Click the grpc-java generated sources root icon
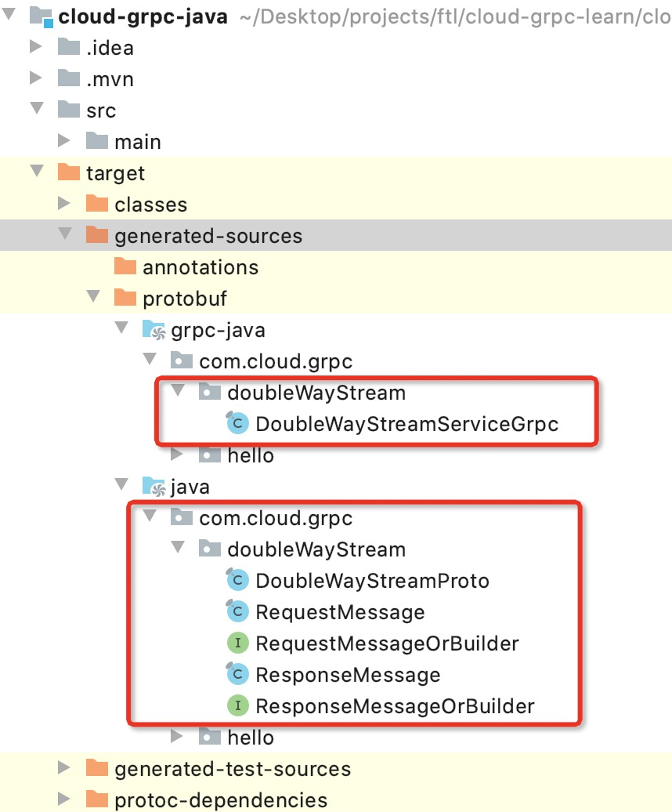Image resolution: width=672 pixels, height=812 pixels. [154, 330]
